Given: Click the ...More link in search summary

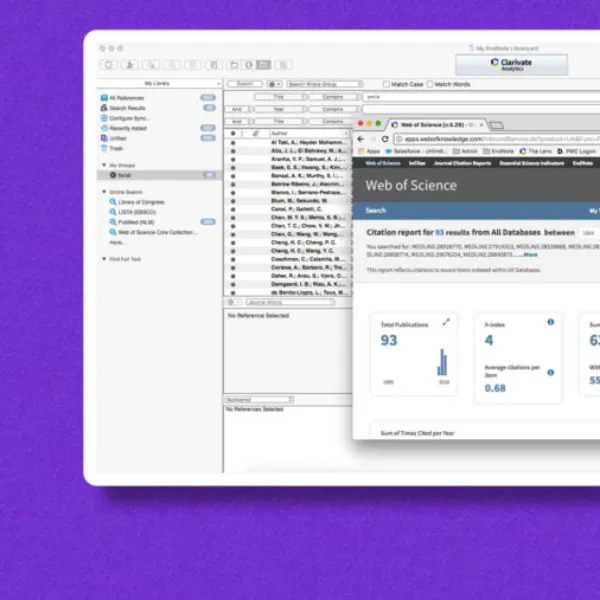Looking at the screenshot, I should click(528, 255).
